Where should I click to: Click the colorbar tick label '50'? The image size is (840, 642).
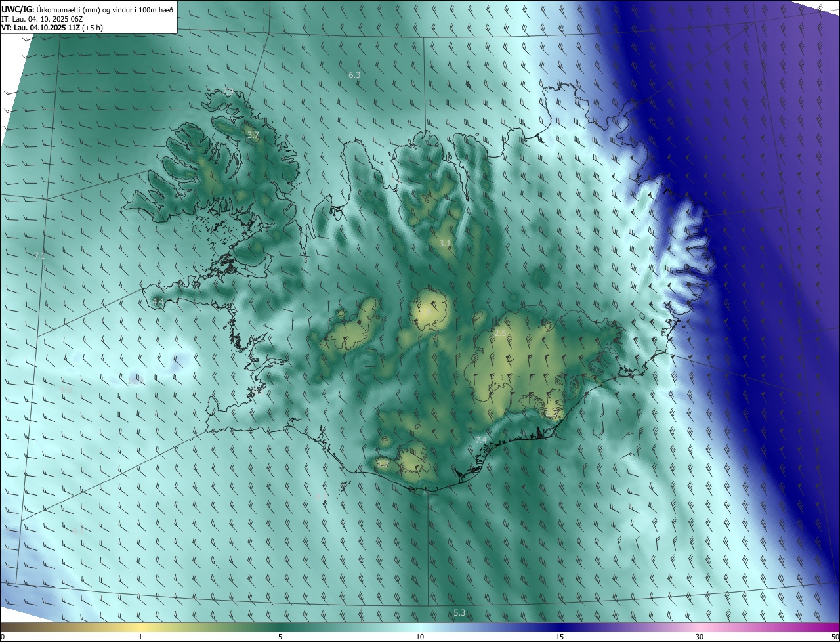pos(835,637)
